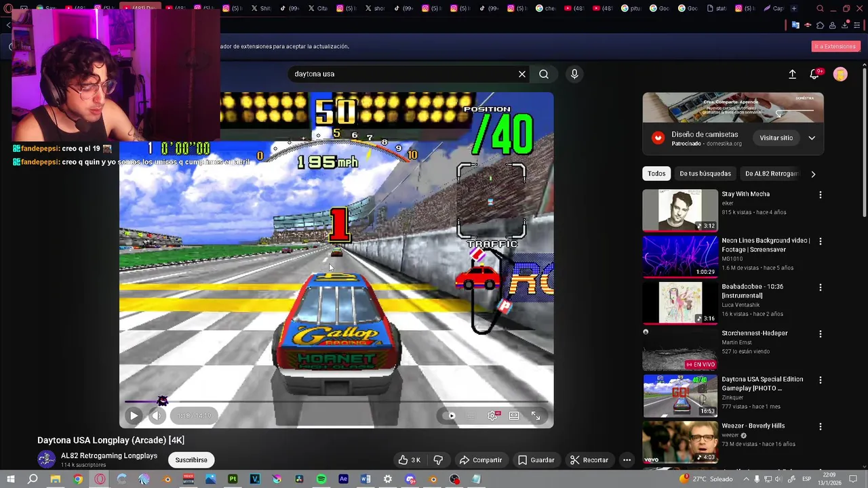This screenshot has width=868, height=488.
Task: Clear the 'daytona usa' search text
Action: pyautogui.click(x=522, y=74)
